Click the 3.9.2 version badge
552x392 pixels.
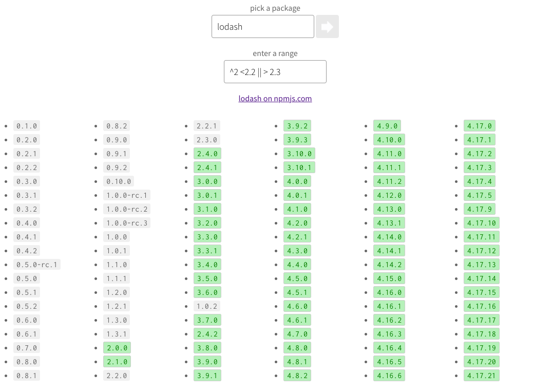coord(297,126)
